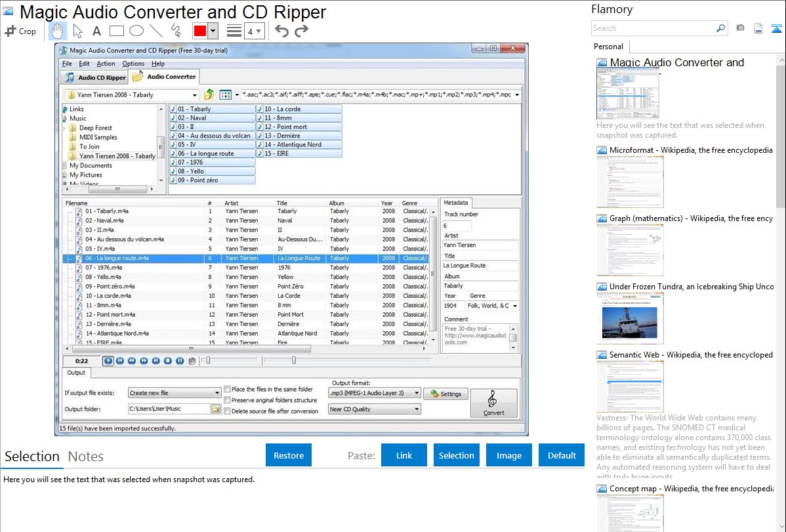Open the Options menu
This screenshot has height=532, width=786.
pos(133,64)
